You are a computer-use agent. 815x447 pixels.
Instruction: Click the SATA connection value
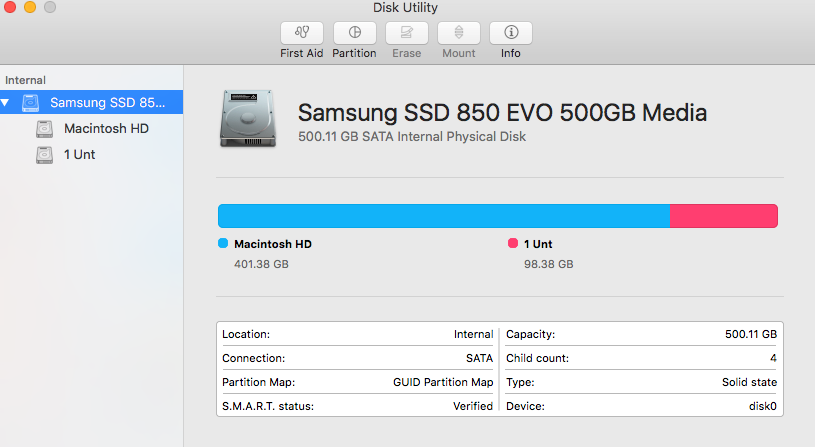[x=479, y=358]
